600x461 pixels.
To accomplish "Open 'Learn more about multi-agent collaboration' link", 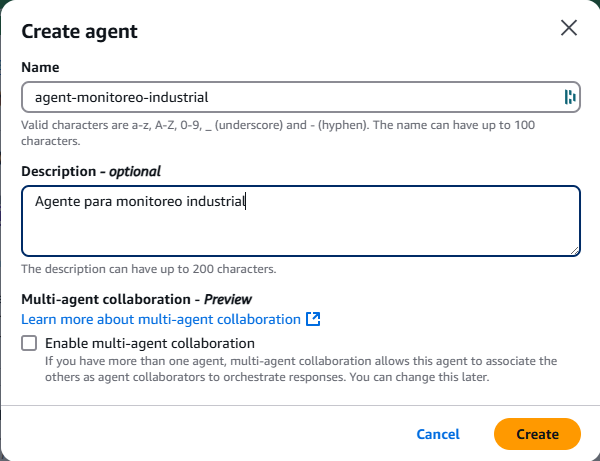I will (x=161, y=319).
